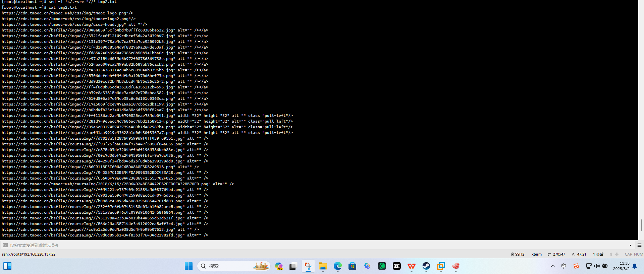Screen dimensions: 644x274
Task: Click the status bar up arrow
Action: [611, 254]
